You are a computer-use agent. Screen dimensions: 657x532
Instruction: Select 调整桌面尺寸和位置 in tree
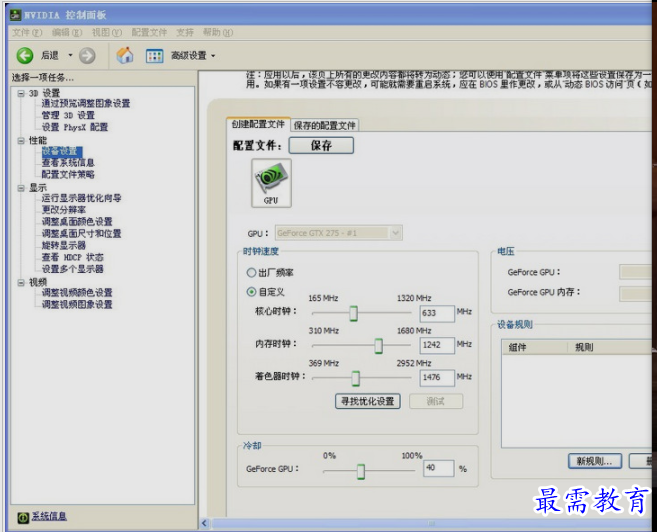click(81, 233)
